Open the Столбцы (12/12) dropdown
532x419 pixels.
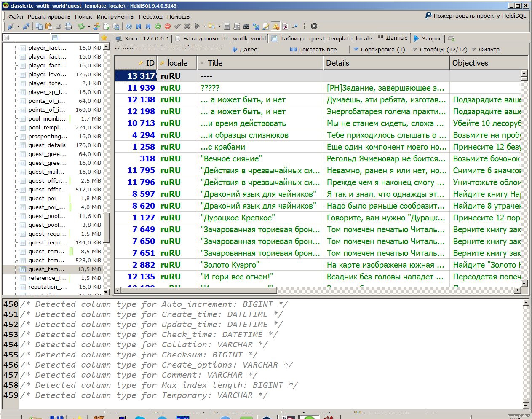coord(440,49)
